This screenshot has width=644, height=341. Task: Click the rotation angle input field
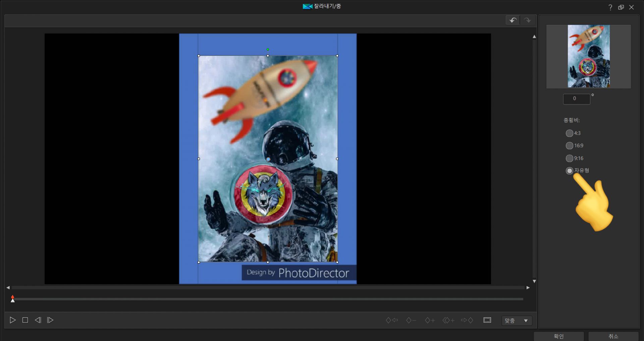577,99
